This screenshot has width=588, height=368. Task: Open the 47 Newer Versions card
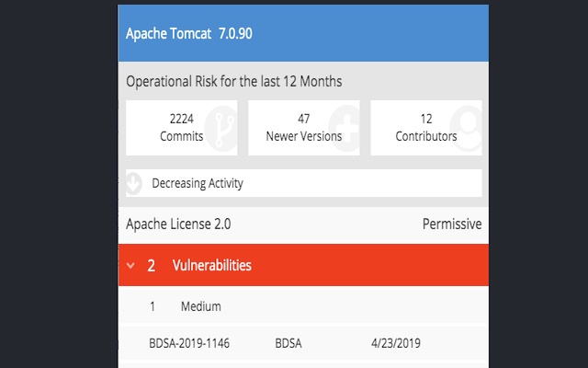(303, 128)
